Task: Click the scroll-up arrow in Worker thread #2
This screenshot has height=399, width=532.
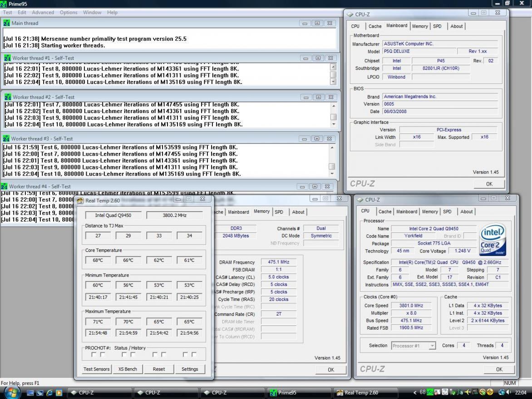Action: click(x=334, y=106)
